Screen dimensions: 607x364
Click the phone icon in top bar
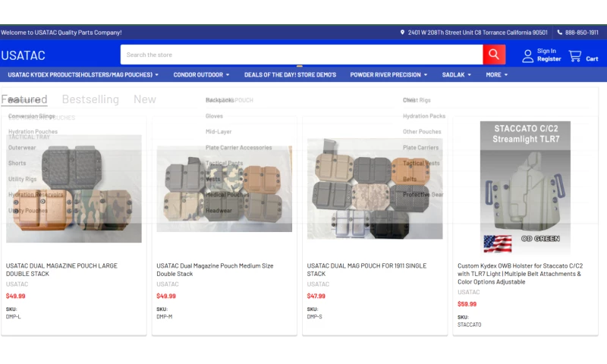[x=560, y=33]
